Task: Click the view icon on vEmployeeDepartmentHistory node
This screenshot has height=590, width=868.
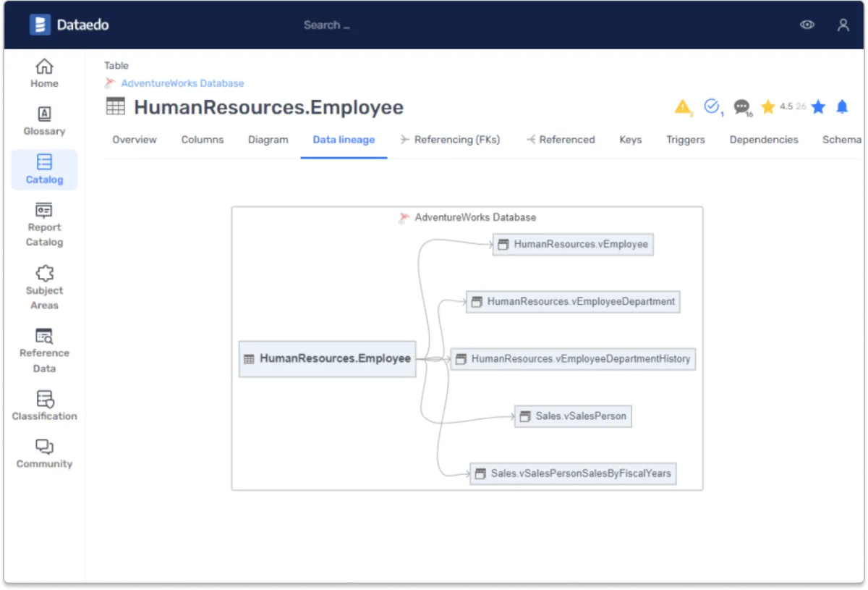Action: [461, 359]
